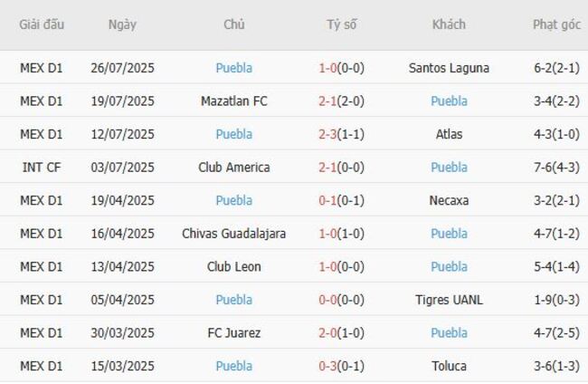The width and height of the screenshot is (588, 384).
Task: Select the Atlas team name
Action: (x=449, y=134)
